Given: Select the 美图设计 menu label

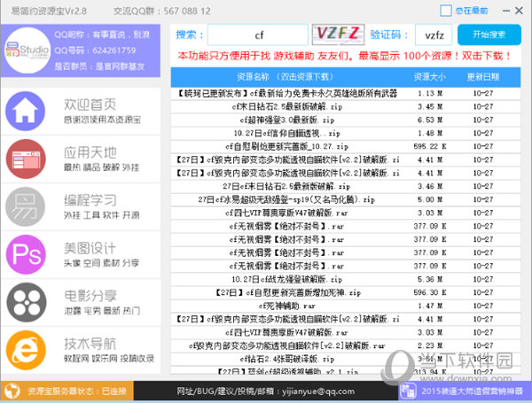Looking at the screenshot, I should click(90, 248).
